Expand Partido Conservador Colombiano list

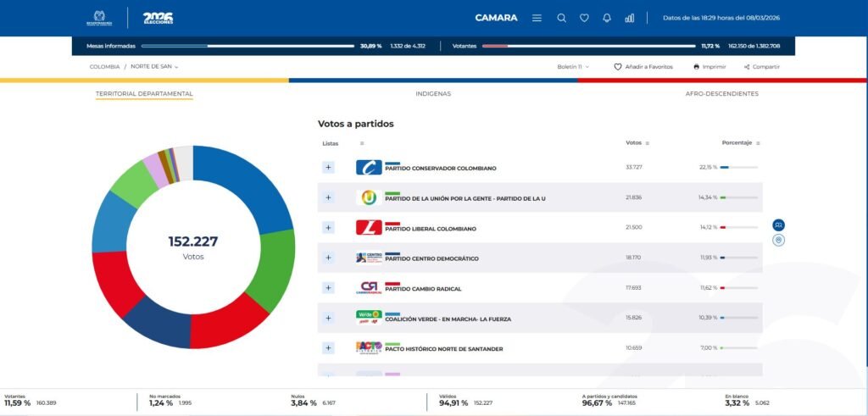coord(328,168)
